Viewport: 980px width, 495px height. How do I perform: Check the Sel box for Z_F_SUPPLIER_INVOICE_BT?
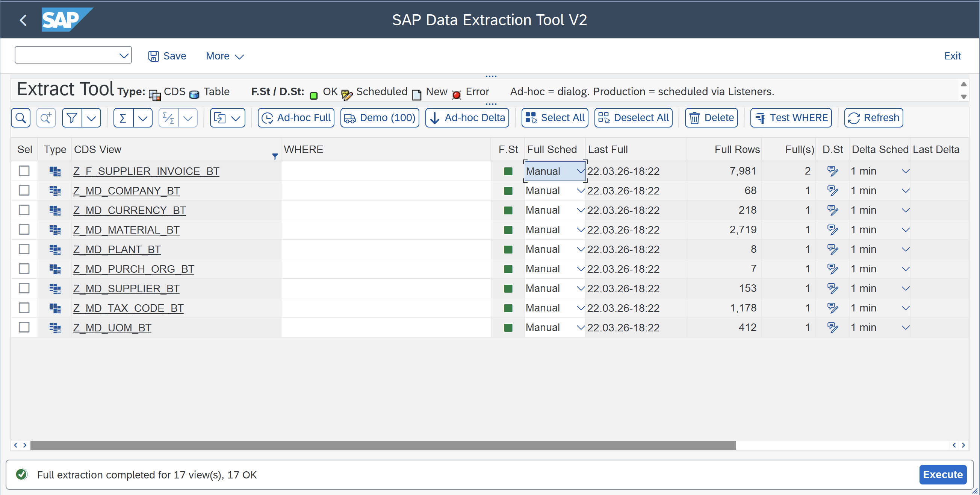24,171
